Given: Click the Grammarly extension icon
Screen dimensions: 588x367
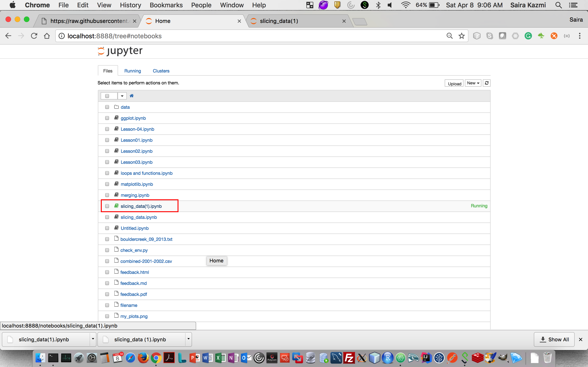Looking at the screenshot, I should [528, 36].
